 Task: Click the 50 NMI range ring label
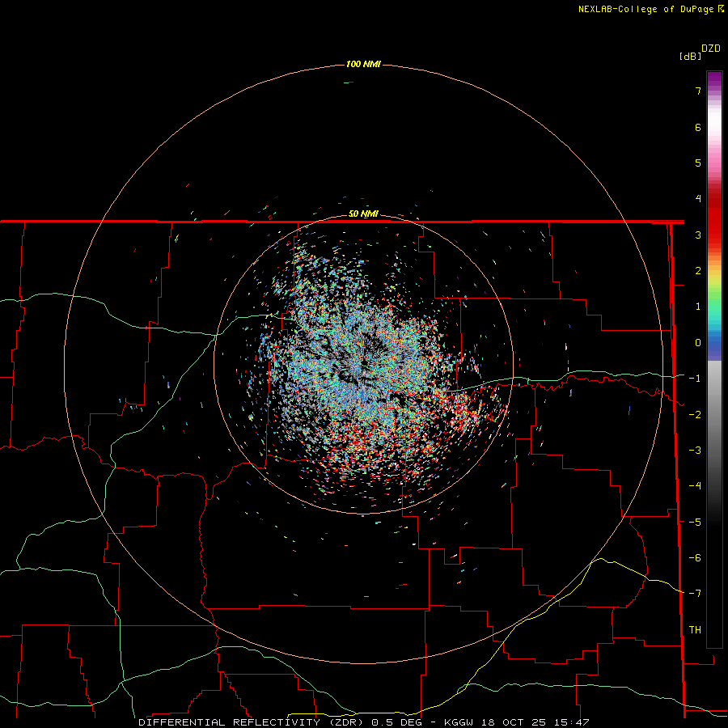[x=363, y=214]
